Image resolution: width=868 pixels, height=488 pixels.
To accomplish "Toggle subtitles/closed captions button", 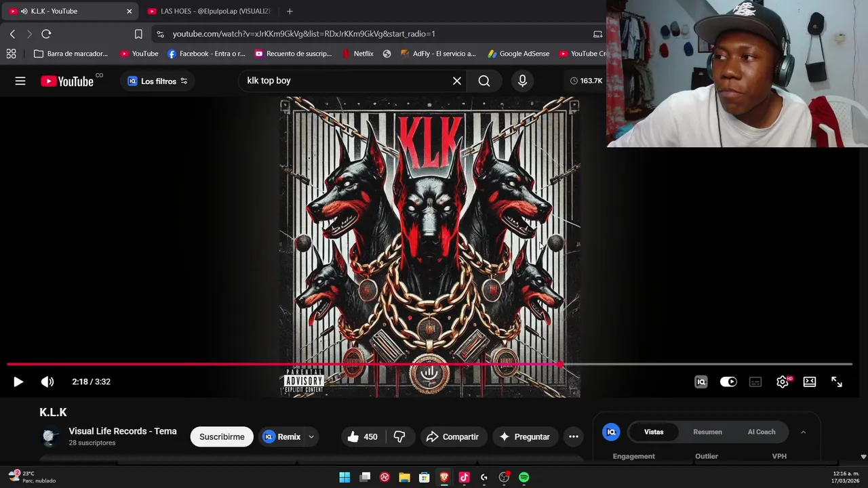I will coord(755,382).
